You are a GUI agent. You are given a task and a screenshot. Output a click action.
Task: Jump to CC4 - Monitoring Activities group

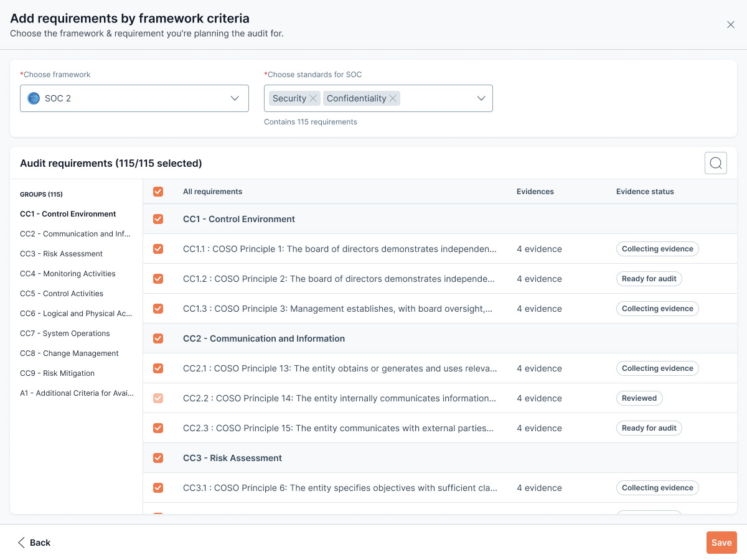68,274
